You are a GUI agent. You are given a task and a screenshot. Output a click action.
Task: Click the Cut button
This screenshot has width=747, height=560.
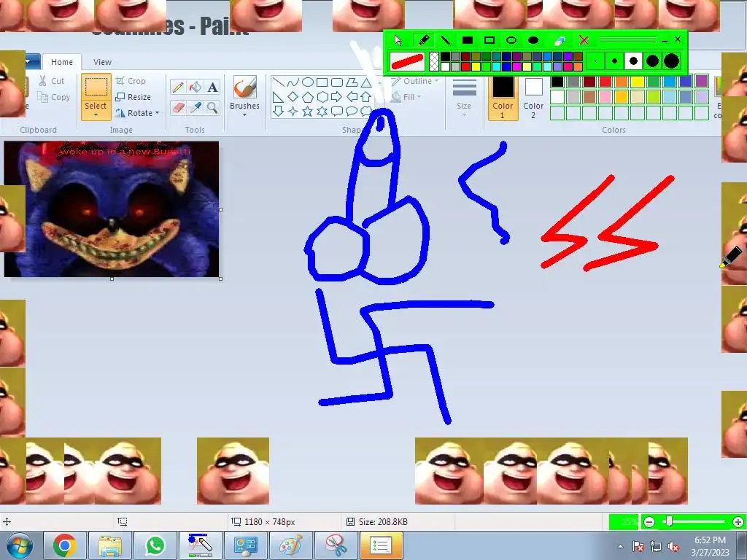(52, 81)
